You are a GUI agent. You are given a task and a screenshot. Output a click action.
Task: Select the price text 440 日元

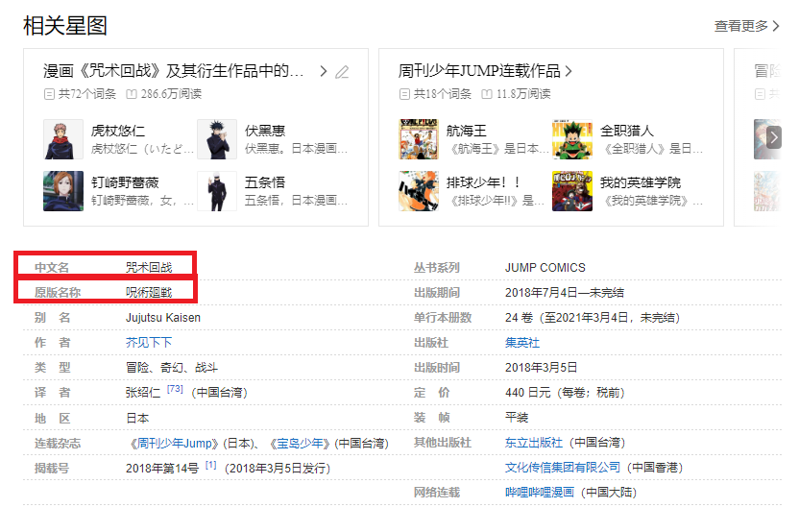tap(528, 393)
